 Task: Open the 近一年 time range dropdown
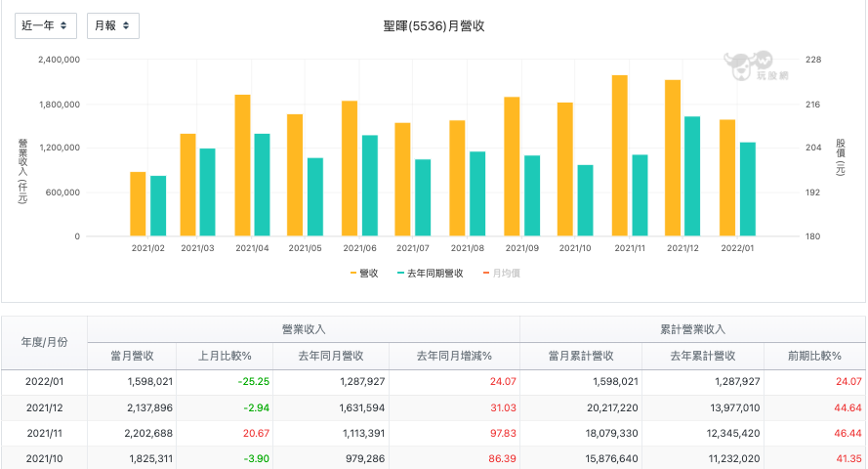pos(45,25)
